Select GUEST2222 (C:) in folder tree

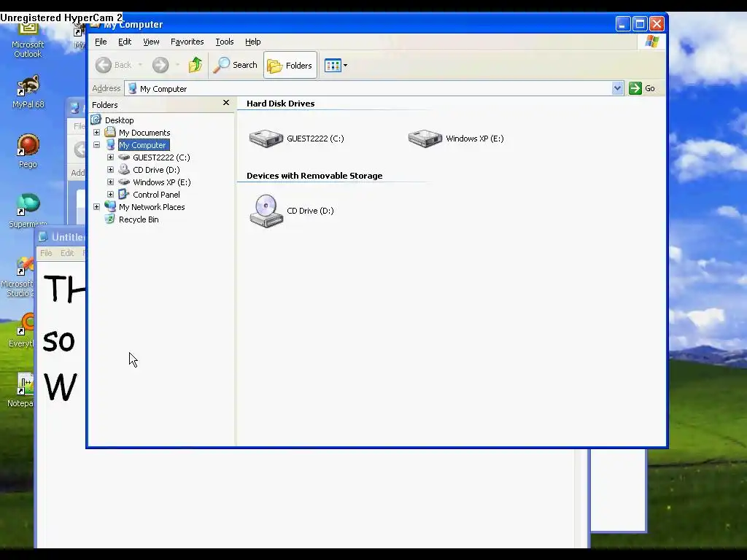point(161,157)
